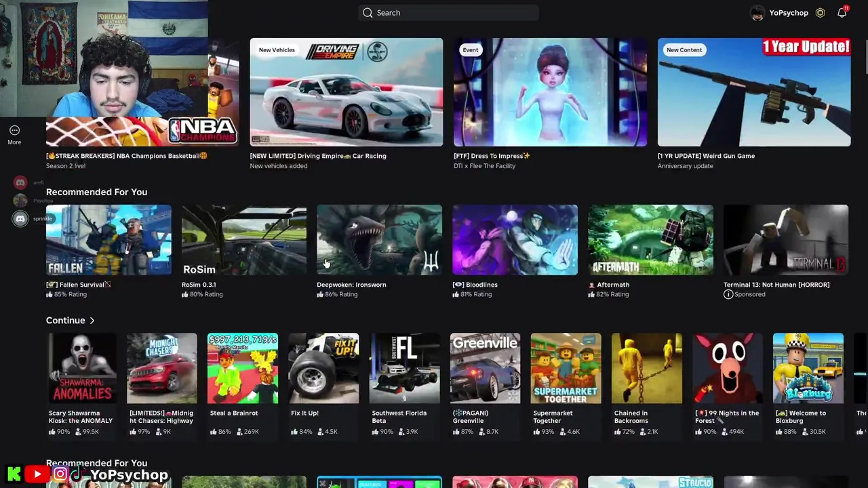Screen dimensions: 868x488
Task: Open the Driving Empire Car Racing banner
Action: 346,92
